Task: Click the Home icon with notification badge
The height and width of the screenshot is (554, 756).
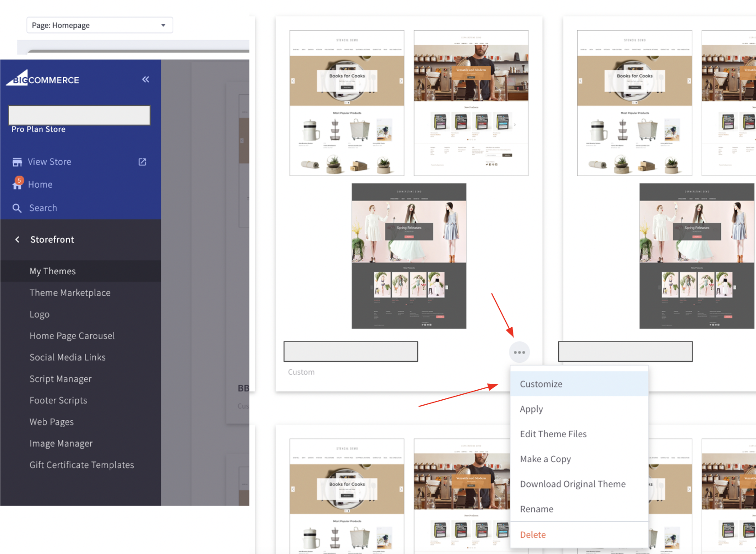Action: pyautogui.click(x=17, y=184)
